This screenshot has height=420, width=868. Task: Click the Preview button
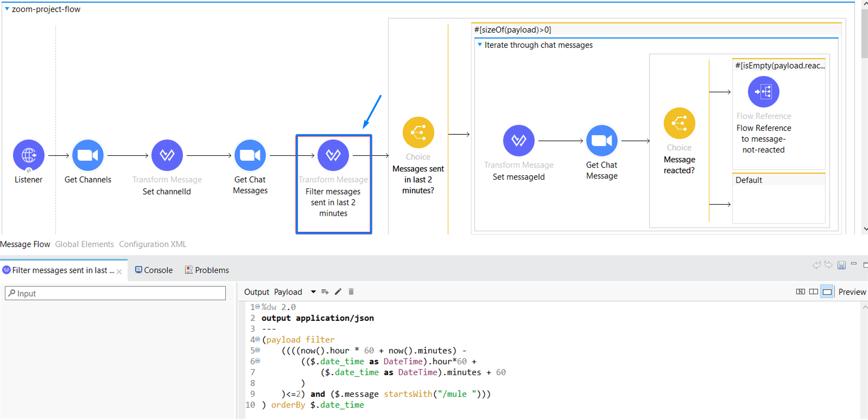pyautogui.click(x=852, y=292)
